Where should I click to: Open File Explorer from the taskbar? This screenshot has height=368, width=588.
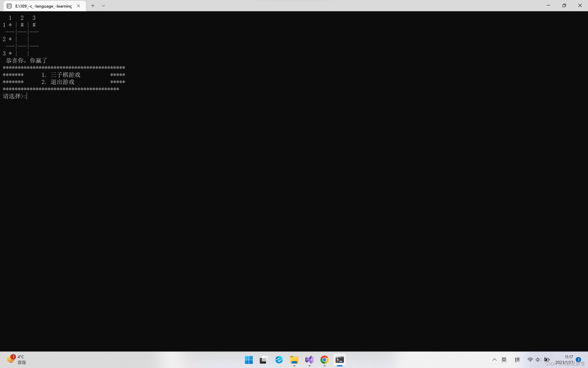pyautogui.click(x=294, y=360)
